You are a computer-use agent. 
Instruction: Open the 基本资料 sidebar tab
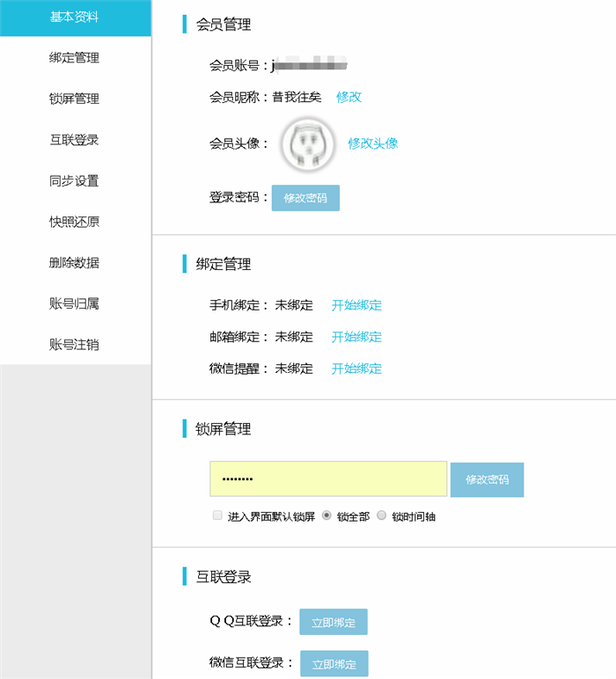pos(75,18)
